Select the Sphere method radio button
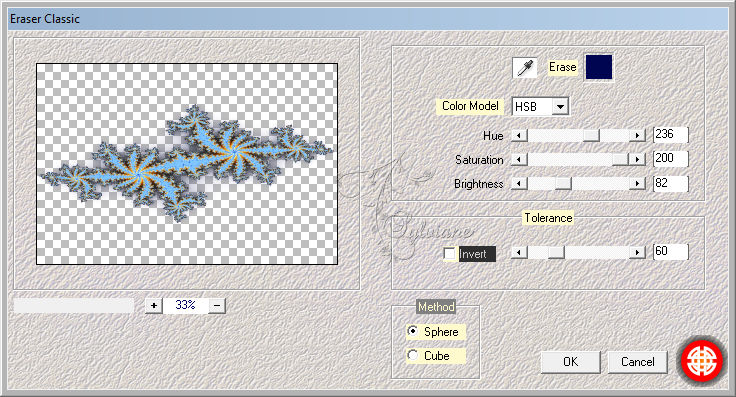 pyautogui.click(x=413, y=331)
